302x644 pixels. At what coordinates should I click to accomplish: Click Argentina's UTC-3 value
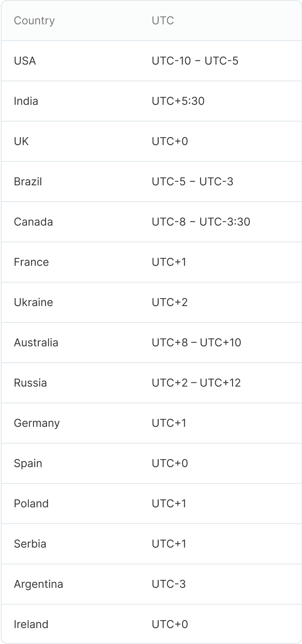click(169, 584)
